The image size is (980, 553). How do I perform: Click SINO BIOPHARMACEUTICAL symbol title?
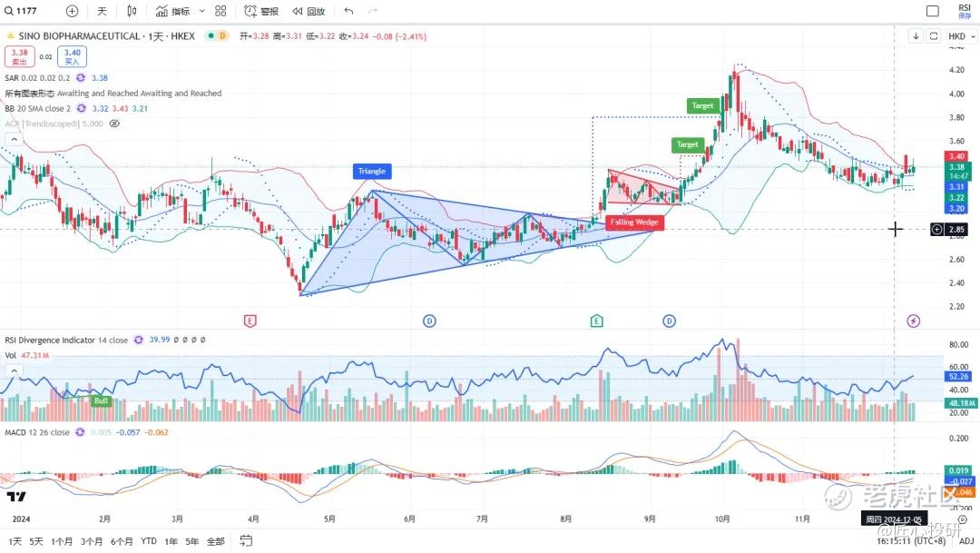pyautogui.click(x=79, y=36)
